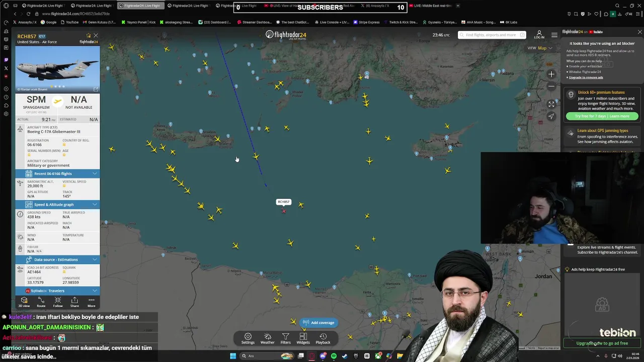The height and width of the screenshot is (362, 644).
Task: Open AHA Music bookmark
Action: 478,22
